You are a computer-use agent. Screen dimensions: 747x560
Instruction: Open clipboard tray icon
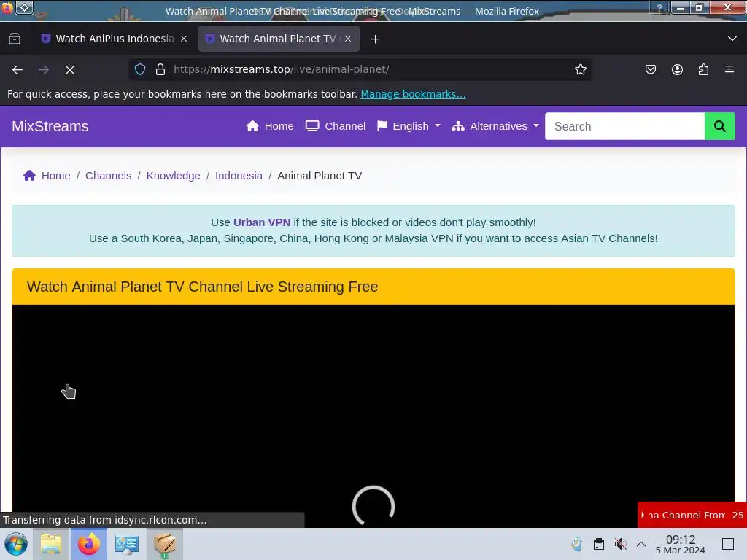pos(599,544)
